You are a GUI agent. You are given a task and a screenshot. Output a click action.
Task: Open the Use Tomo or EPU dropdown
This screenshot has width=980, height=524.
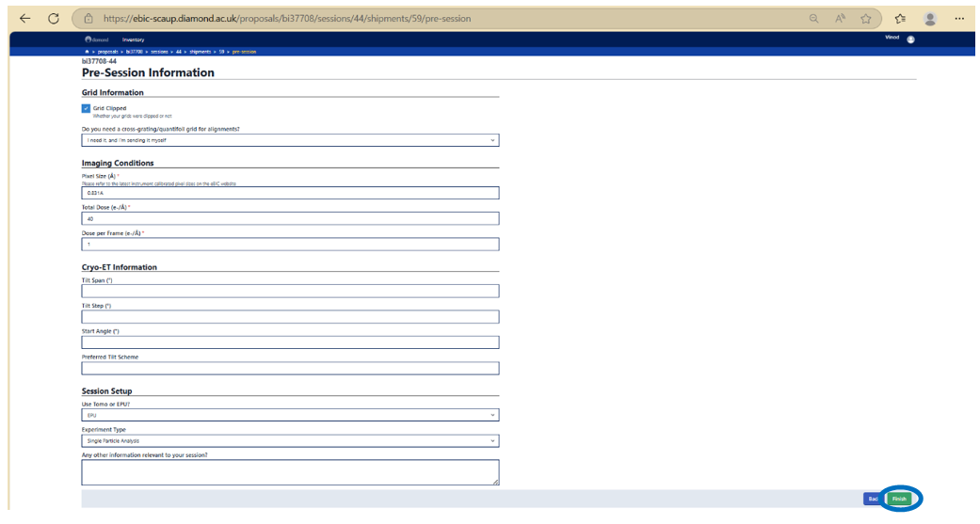(290, 415)
